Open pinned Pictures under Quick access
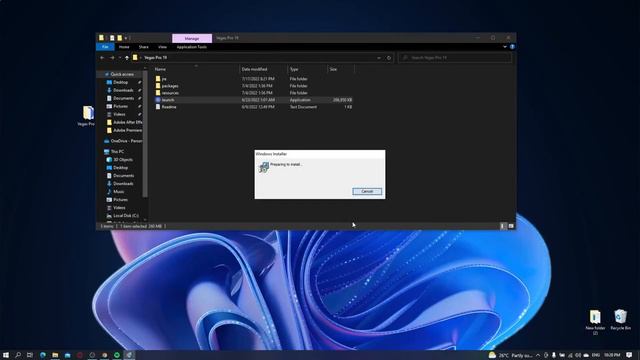The height and width of the screenshot is (360, 640). click(120, 106)
